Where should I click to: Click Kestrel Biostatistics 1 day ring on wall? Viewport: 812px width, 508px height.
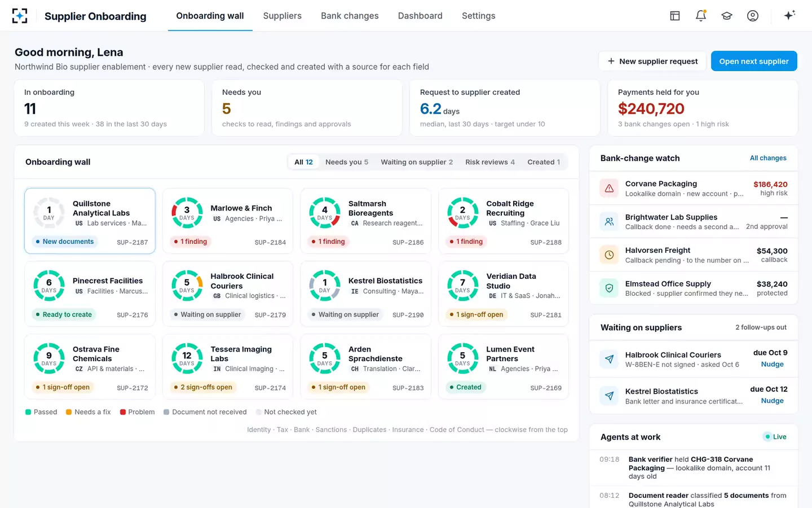pyautogui.click(x=325, y=286)
